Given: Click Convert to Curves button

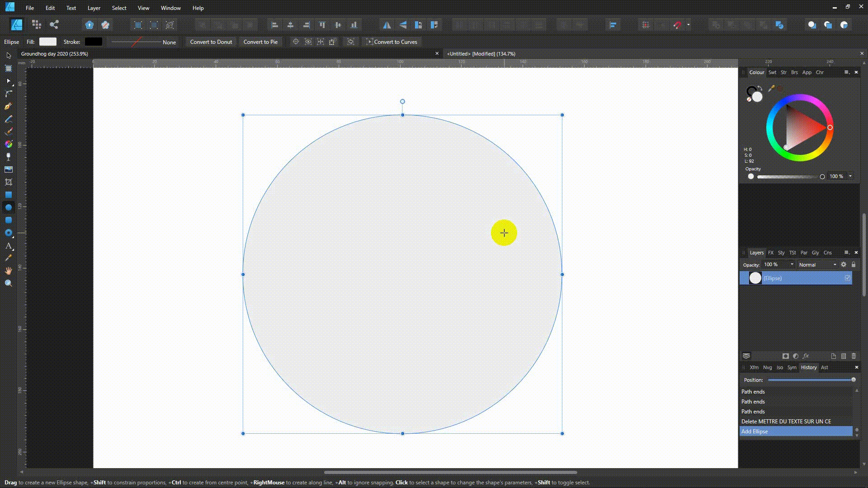Looking at the screenshot, I should coord(392,42).
